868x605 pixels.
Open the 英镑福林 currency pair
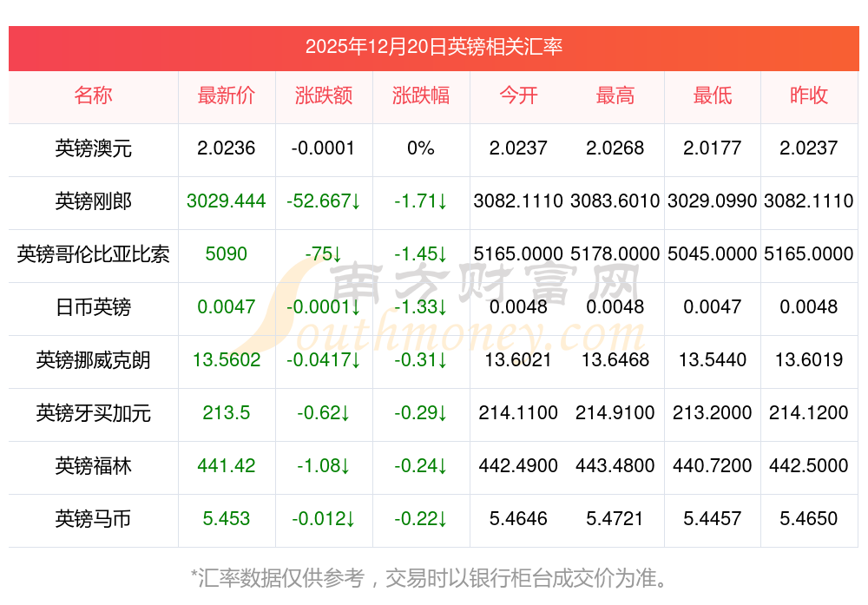tap(93, 466)
